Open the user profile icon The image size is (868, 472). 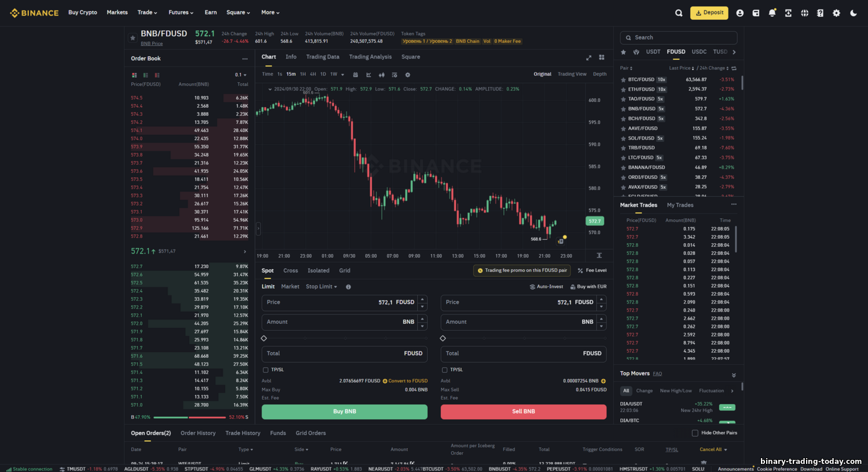pos(740,13)
